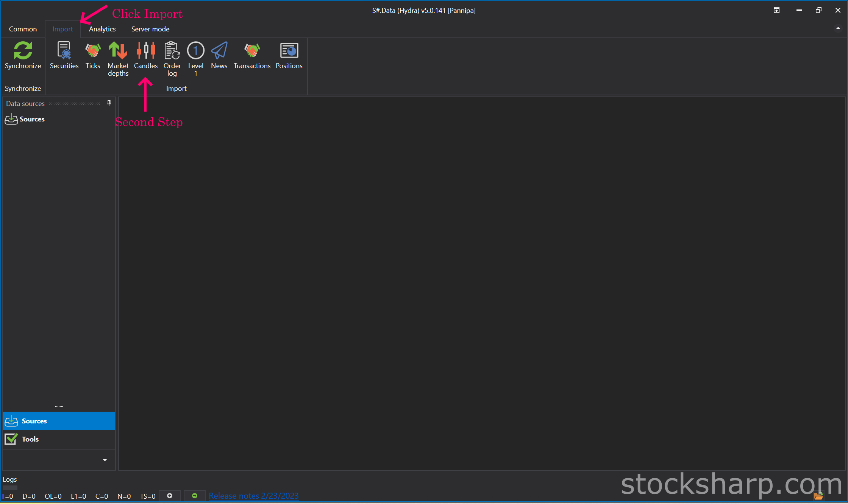The width and height of the screenshot is (848, 504).
Task: Click the green forward arrow in status bar
Action: (195, 496)
